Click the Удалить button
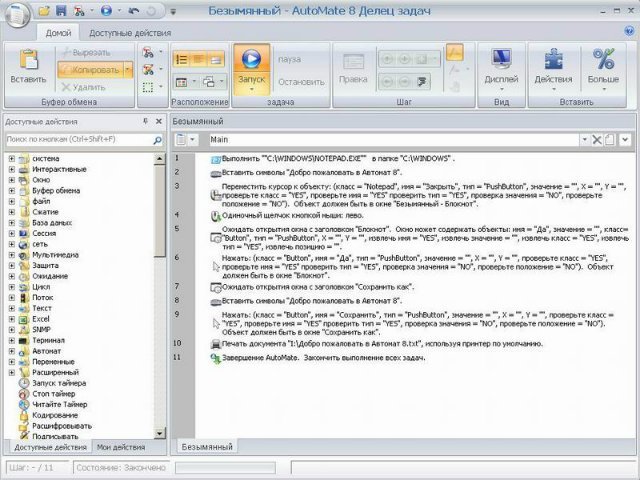The image size is (640, 480). pyautogui.click(x=84, y=87)
